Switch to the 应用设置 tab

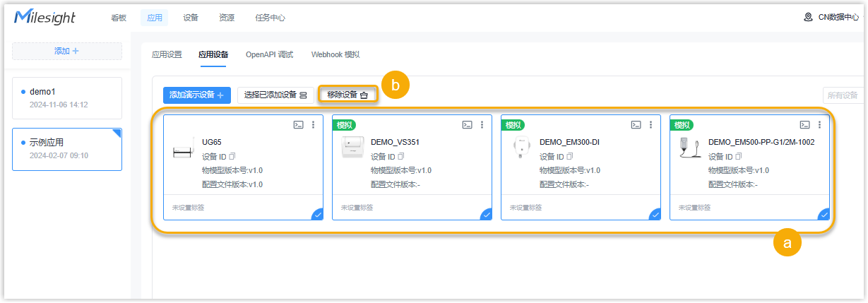167,54
